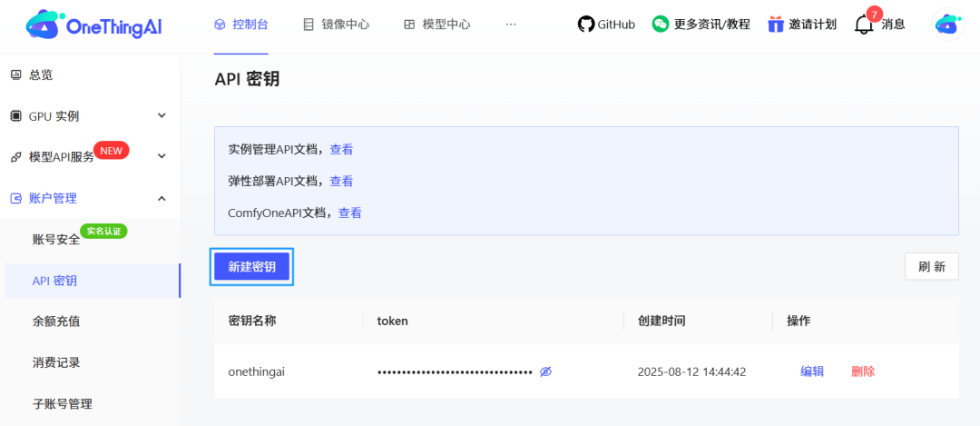Expand the 模型API服务 menu chevron
Image resolution: width=980 pixels, height=426 pixels.
[162, 156]
